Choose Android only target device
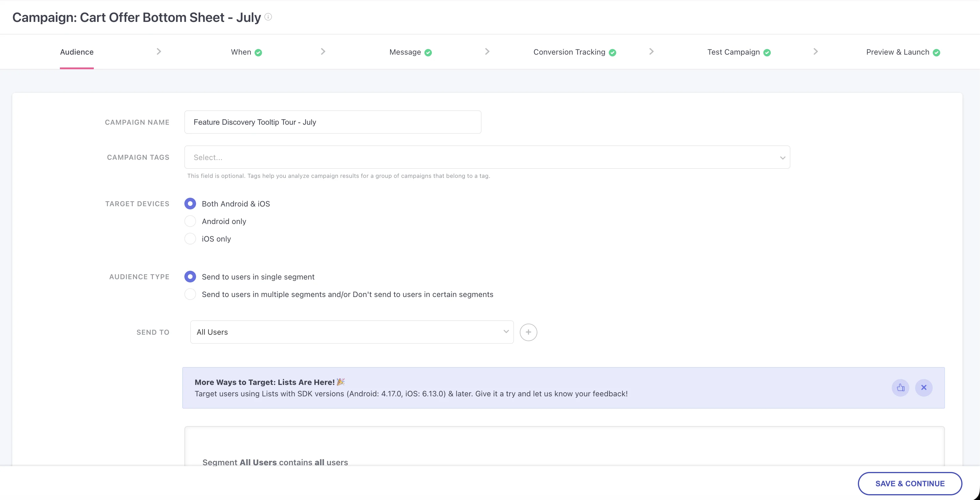Image resolution: width=980 pixels, height=500 pixels. tap(190, 221)
